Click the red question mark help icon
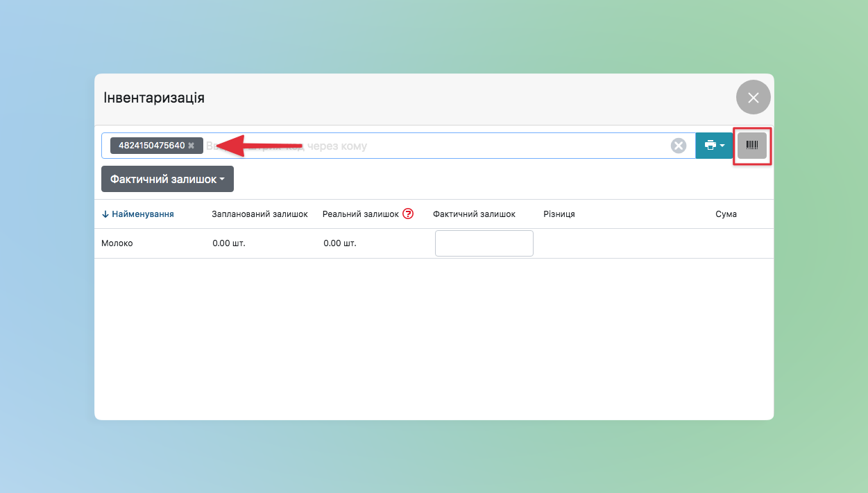This screenshot has height=493, width=868. tap(408, 214)
